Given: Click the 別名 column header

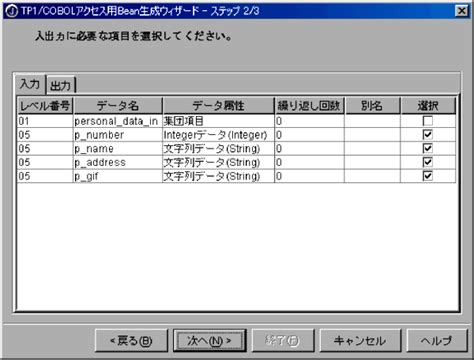Looking at the screenshot, I should click(372, 106).
